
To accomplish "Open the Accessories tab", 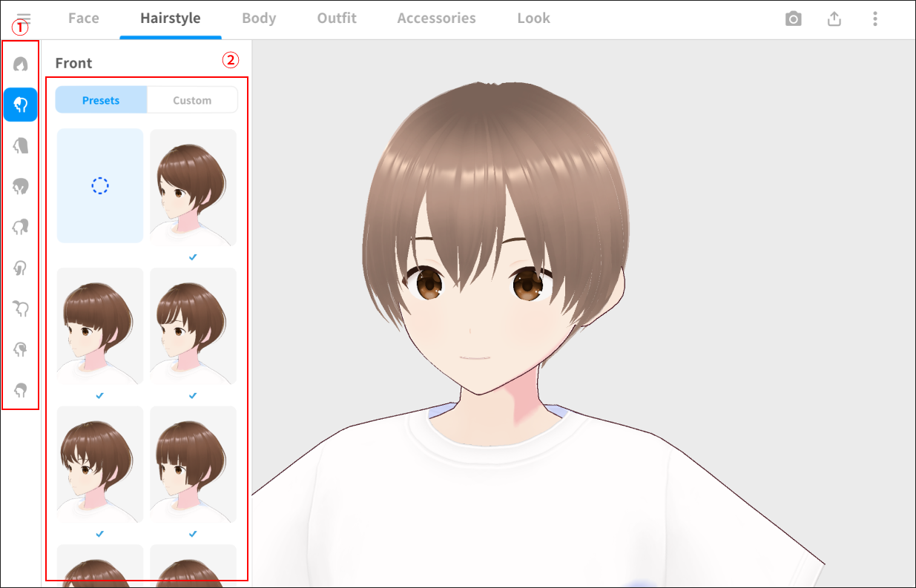I will tap(436, 19).
